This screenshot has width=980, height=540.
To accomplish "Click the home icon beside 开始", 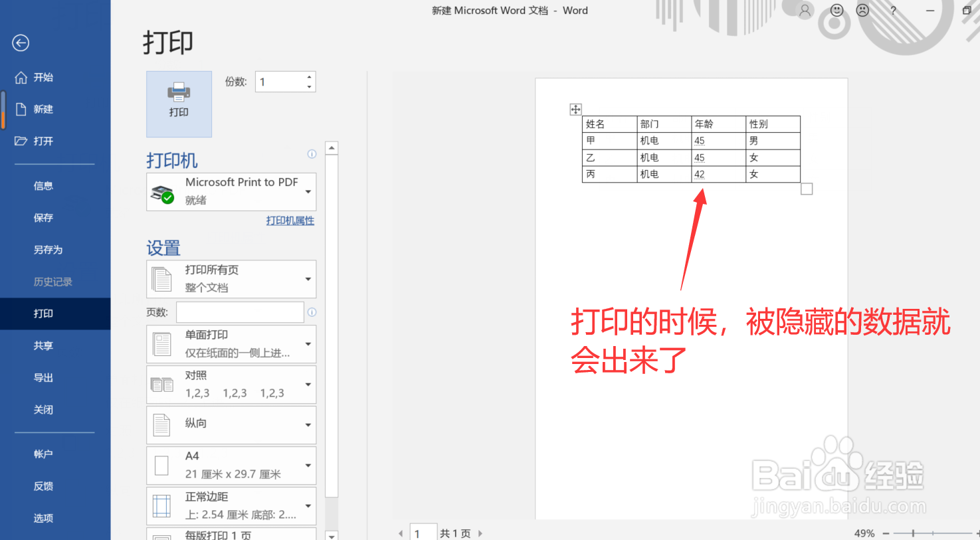I will tap(21, 77).
